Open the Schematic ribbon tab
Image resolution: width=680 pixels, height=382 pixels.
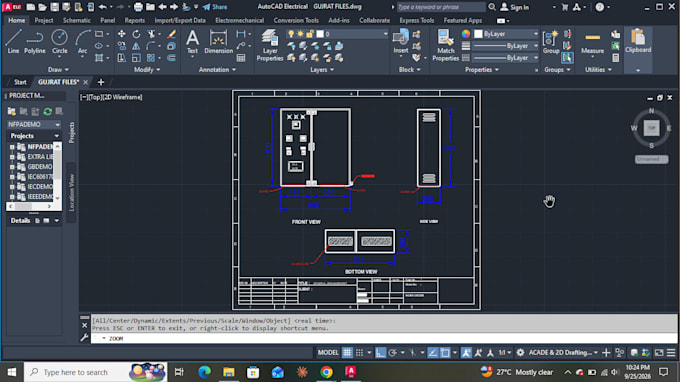pos(77,20)
